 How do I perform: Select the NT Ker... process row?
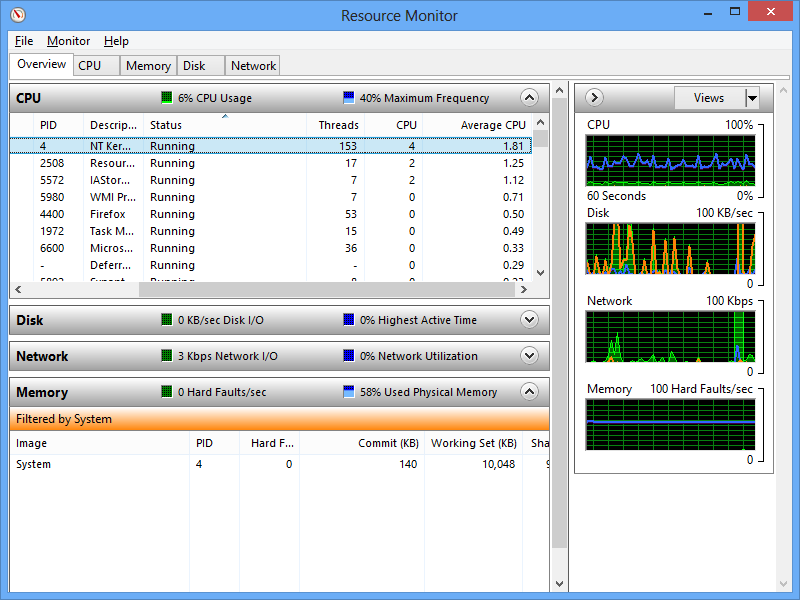(270, 146)
